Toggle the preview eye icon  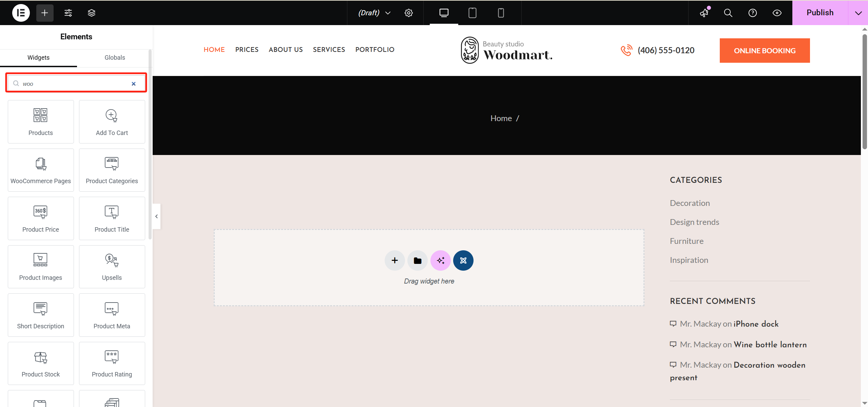[777, 13]
